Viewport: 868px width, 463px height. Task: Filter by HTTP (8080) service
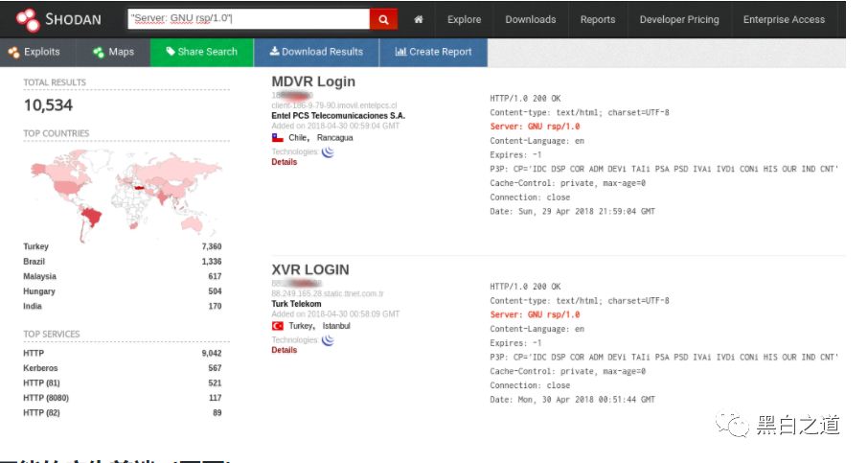(46, 398)
